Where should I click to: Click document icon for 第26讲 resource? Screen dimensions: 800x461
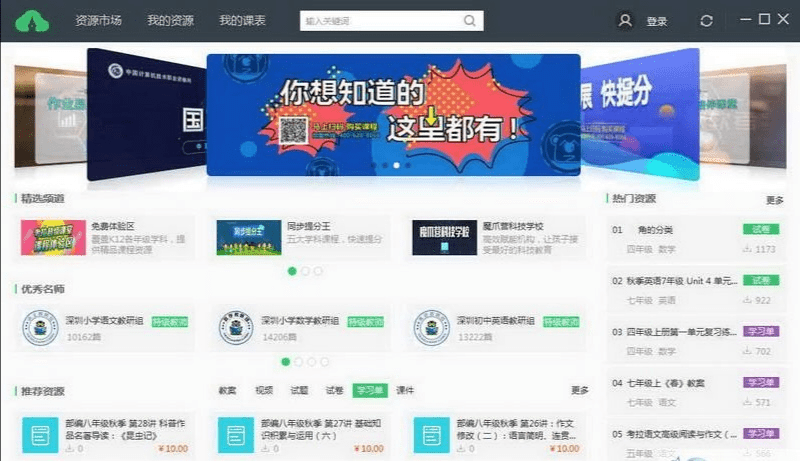[x=432, y=435]
